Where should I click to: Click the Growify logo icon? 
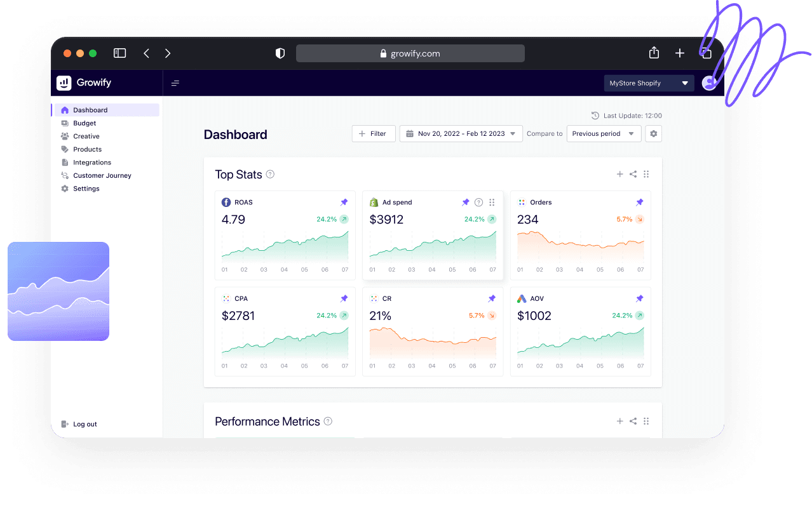(64, 83)
